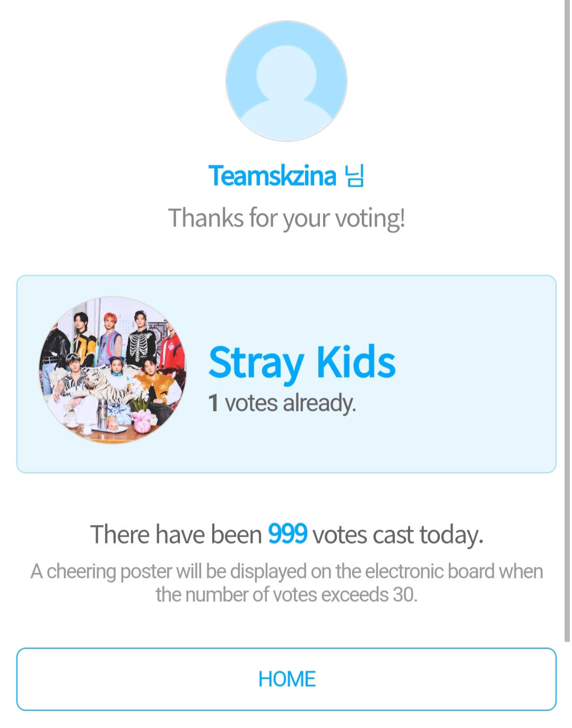This screenshot has width=572, height=728.
Task: Click the 999 votes count number
Action: tap(287, 533)
